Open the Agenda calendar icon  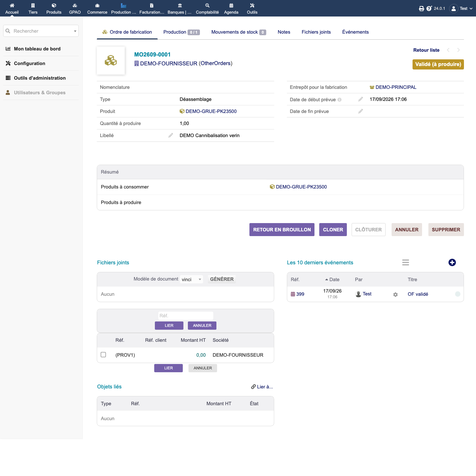pyautogui.click(x=231, y=5)
